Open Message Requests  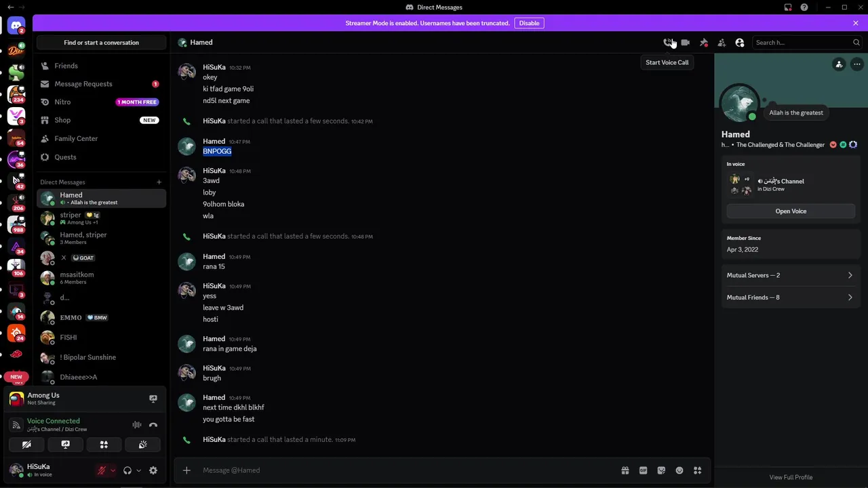(x=102, y=84)
